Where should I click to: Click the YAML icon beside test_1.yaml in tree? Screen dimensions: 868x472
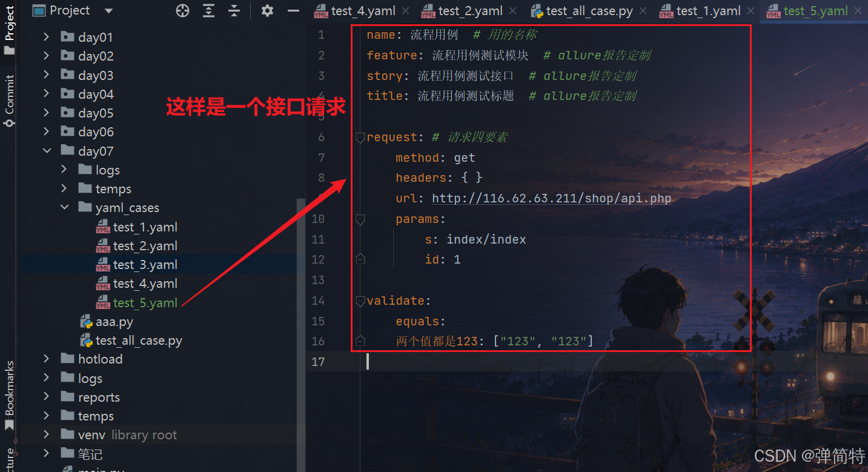point(103,227)
